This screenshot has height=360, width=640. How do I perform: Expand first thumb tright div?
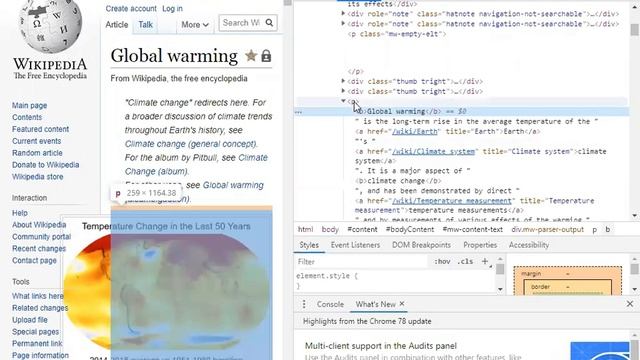pos(343,81)
